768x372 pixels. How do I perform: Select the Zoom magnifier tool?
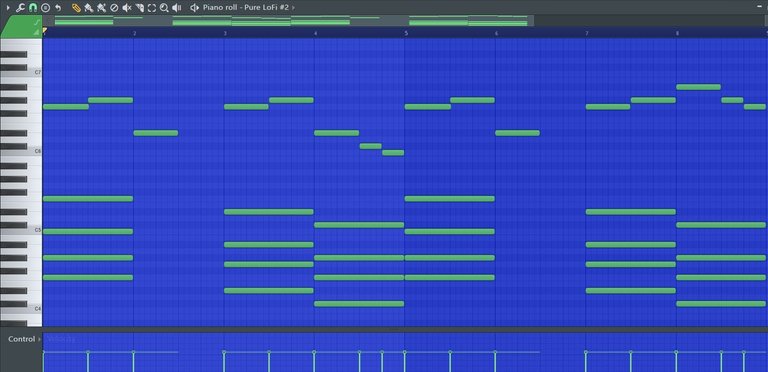(164, 8)
